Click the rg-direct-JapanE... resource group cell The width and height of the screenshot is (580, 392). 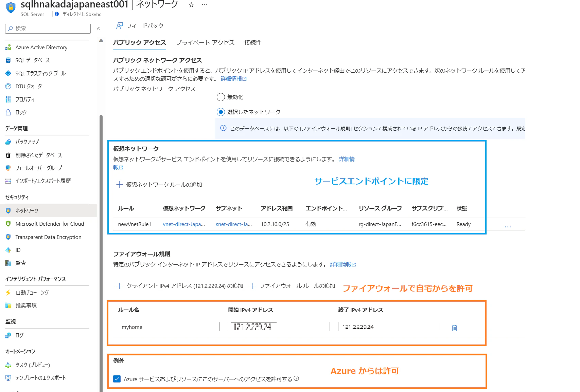pos(380,224)
